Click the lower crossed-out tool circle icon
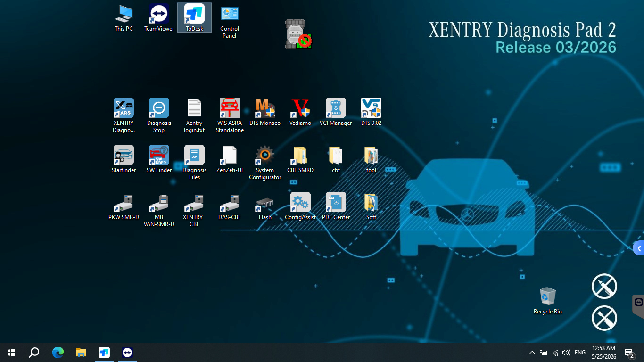The height and width of the screenshot is (362, 644). click(604, 318)
